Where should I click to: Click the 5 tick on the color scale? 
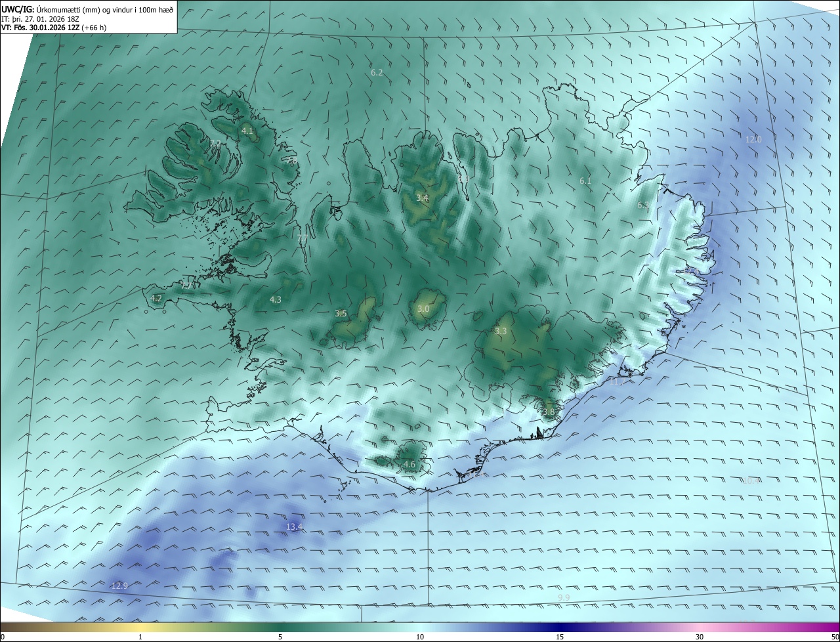(280, 637)
